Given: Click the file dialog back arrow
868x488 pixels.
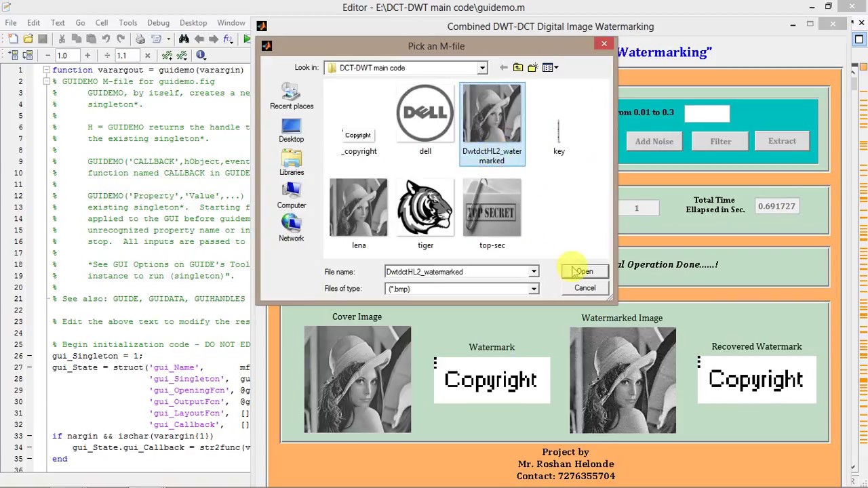Looking at the screenshot, I should point(503,68).
